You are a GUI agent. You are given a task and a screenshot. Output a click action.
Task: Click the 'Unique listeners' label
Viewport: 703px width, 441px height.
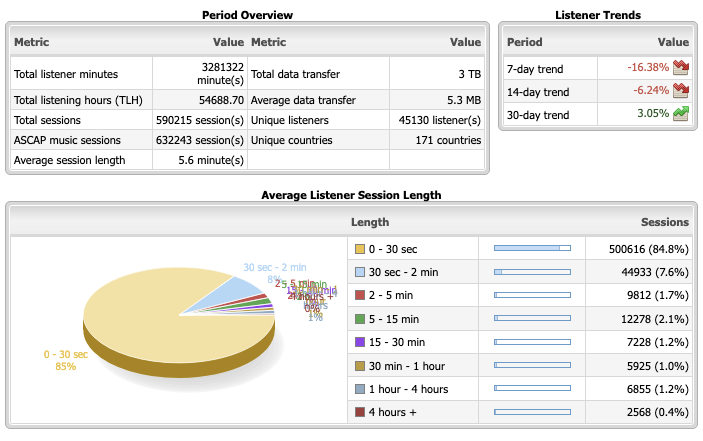(x=290, y=120)
